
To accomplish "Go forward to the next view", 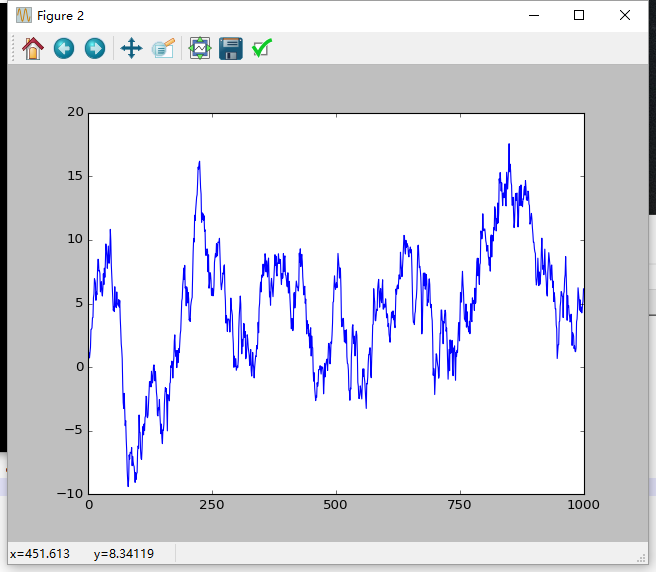I will click(x=95, y=49).
